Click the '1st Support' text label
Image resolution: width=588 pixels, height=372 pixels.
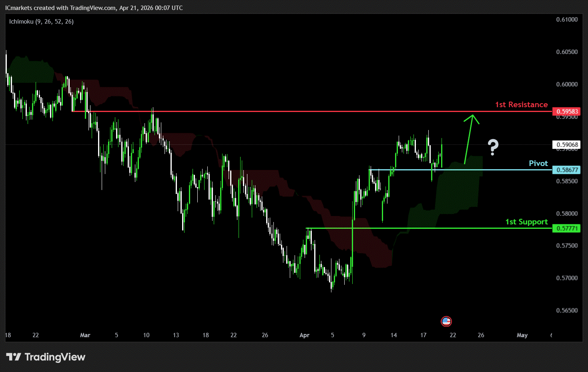click(x=526, y=222)
